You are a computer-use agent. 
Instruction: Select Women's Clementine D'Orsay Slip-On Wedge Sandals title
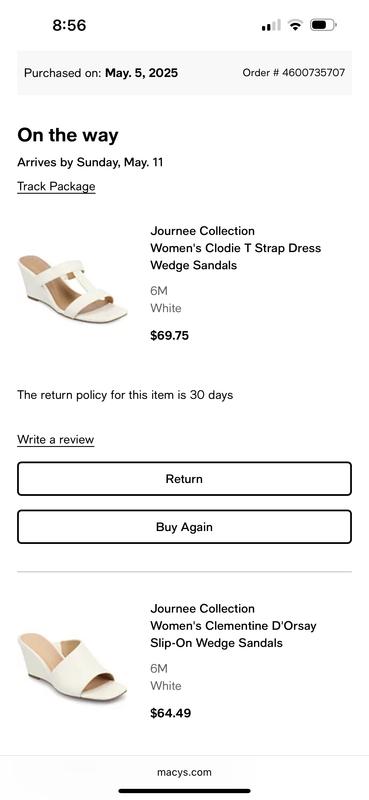(233, 634)
